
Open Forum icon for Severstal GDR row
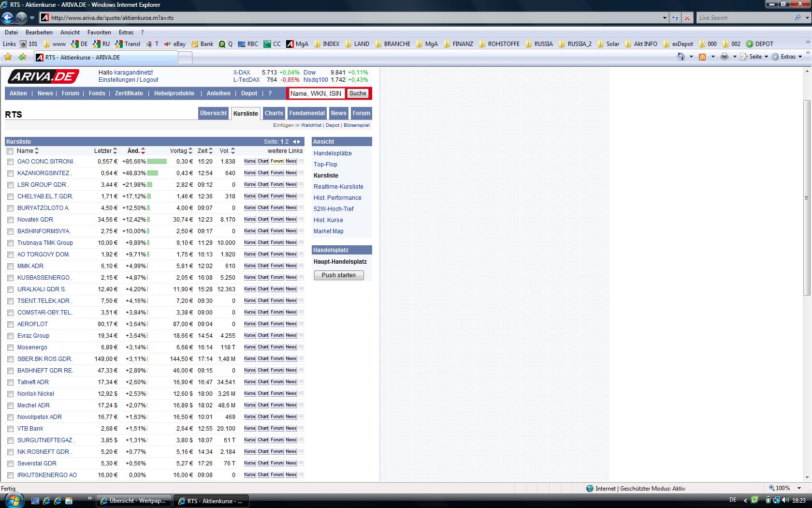coord(277,463)
